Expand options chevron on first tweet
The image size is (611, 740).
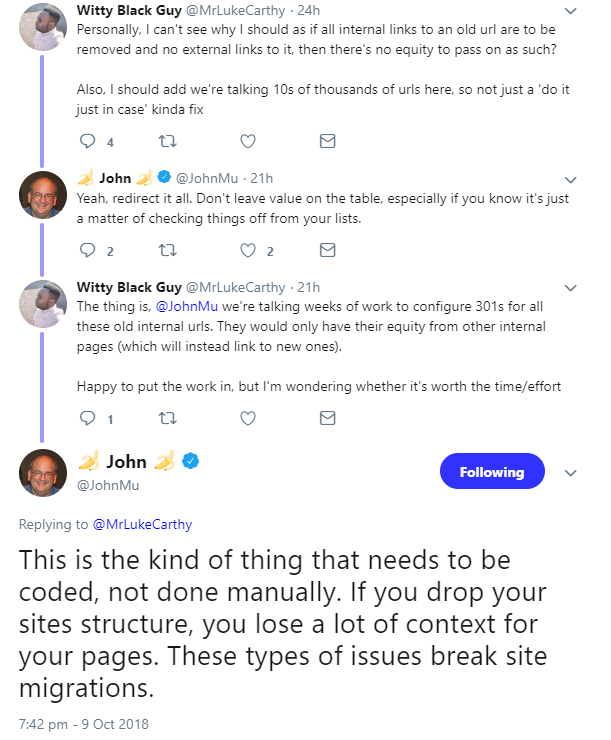[x=570, y=12]
